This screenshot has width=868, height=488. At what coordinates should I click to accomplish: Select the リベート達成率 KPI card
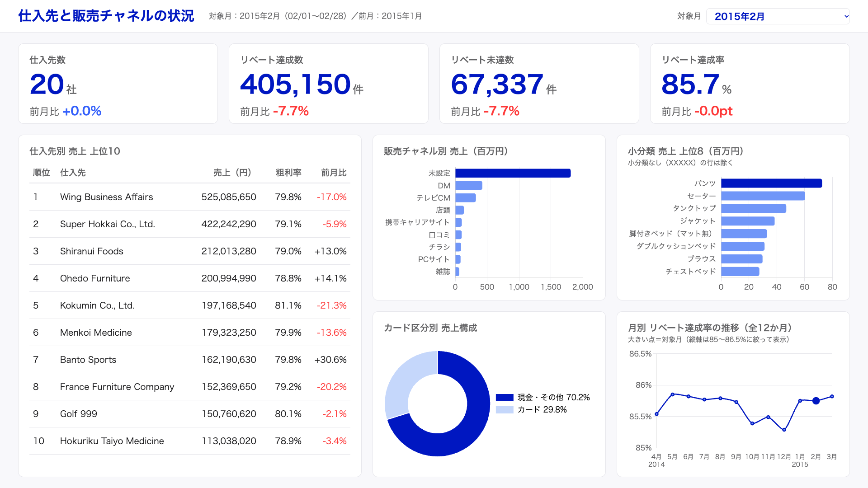(x=750, y=84)
